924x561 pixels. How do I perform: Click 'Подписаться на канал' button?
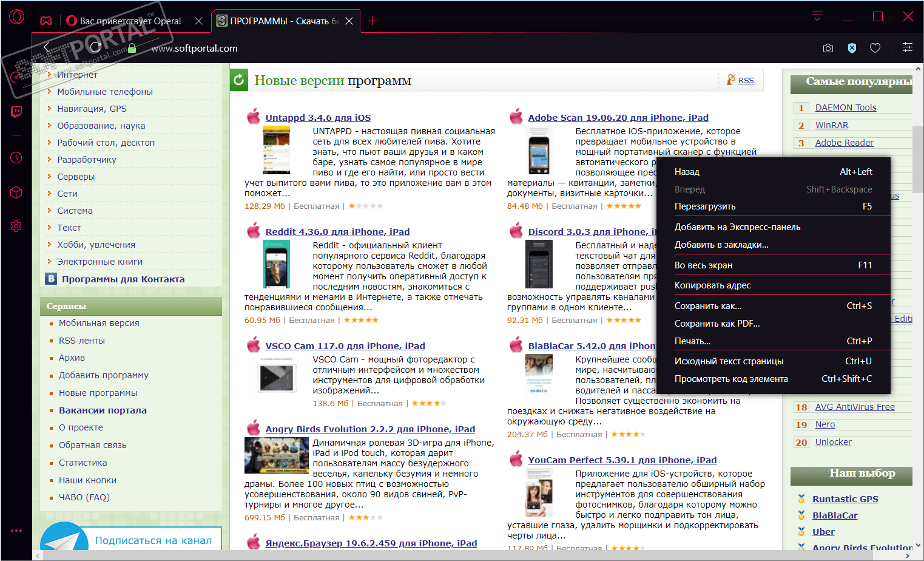153,540
